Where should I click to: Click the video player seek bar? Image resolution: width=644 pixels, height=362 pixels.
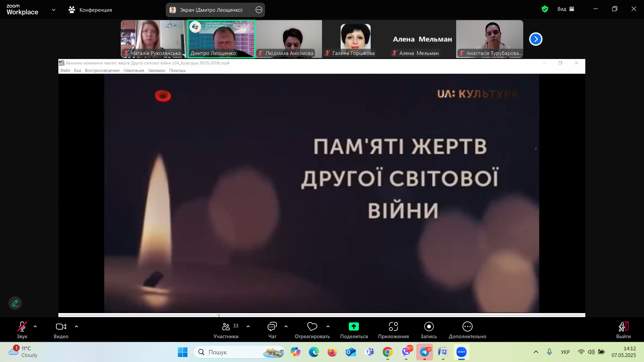(322, 315)
